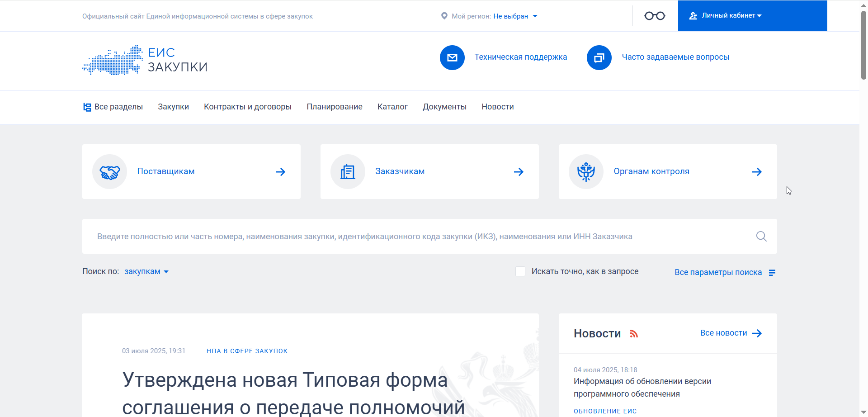The width and height of the screenshot is (868, 417).
Task: Open the Закупки menu item
Action: (173, 107)
